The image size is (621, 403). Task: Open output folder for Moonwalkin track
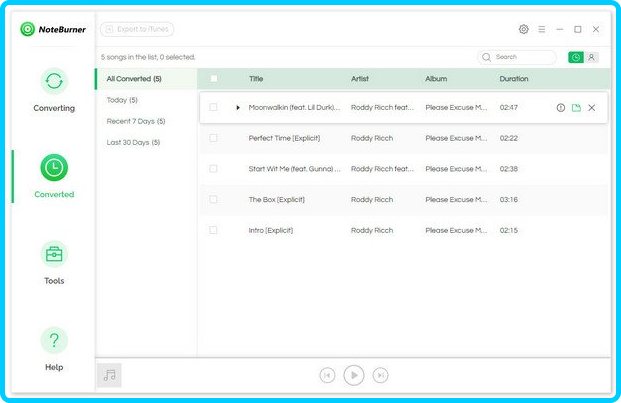(x=576, y=108)
